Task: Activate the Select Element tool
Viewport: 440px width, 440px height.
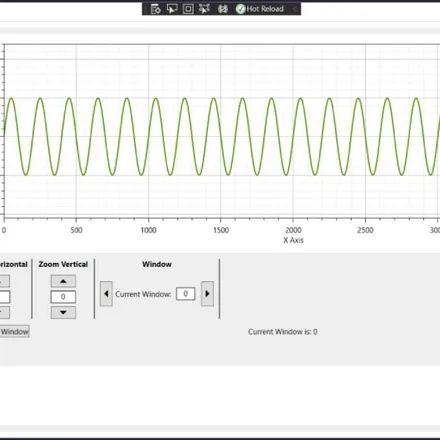Action: tap(172, 9)
